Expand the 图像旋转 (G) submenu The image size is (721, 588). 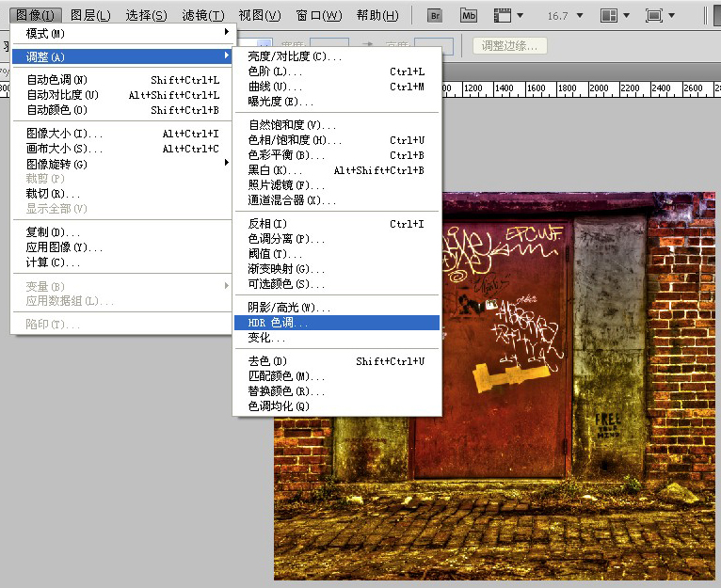click(x=123, y=164)
